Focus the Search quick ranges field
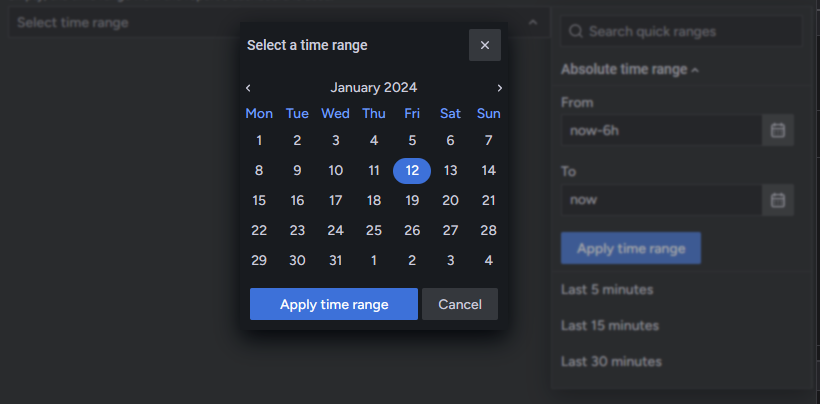 [690, 31]
